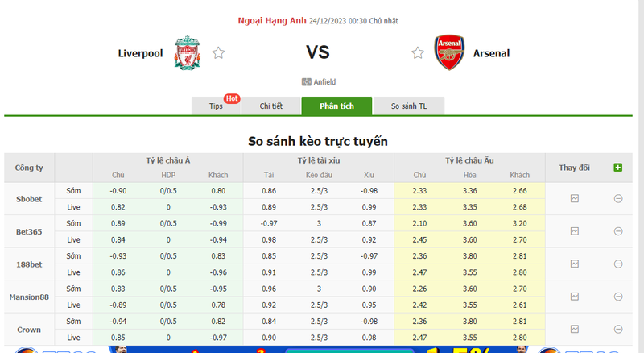
Task: Select the Phân tích tab
Action: point(336,106)
